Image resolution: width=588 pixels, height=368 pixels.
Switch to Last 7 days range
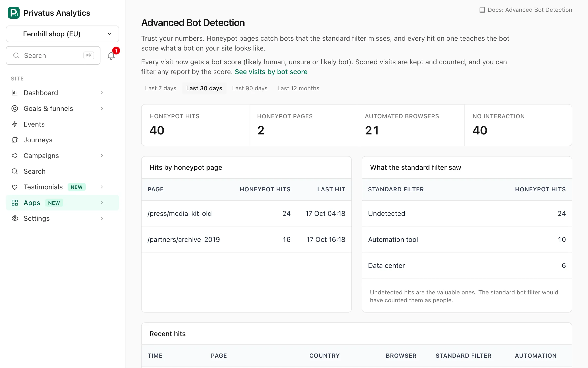click(161, 88)
